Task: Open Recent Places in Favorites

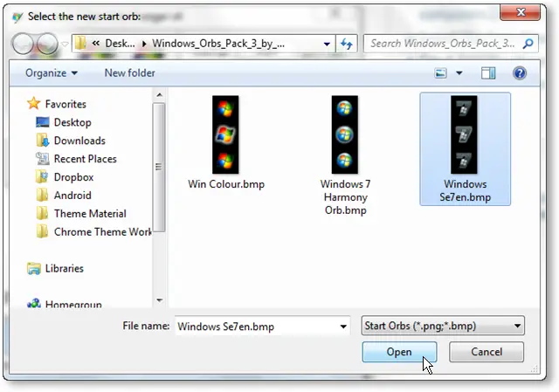Action: click(86, 159)
